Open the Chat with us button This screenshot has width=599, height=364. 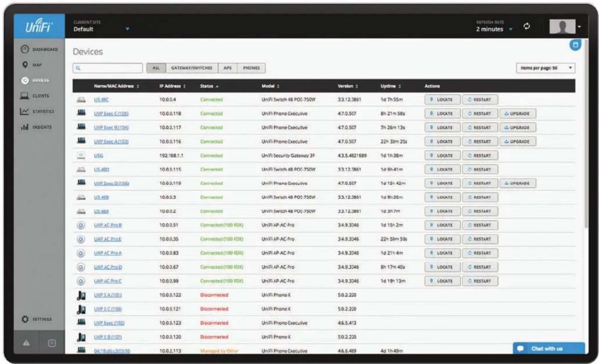(549, 348)
